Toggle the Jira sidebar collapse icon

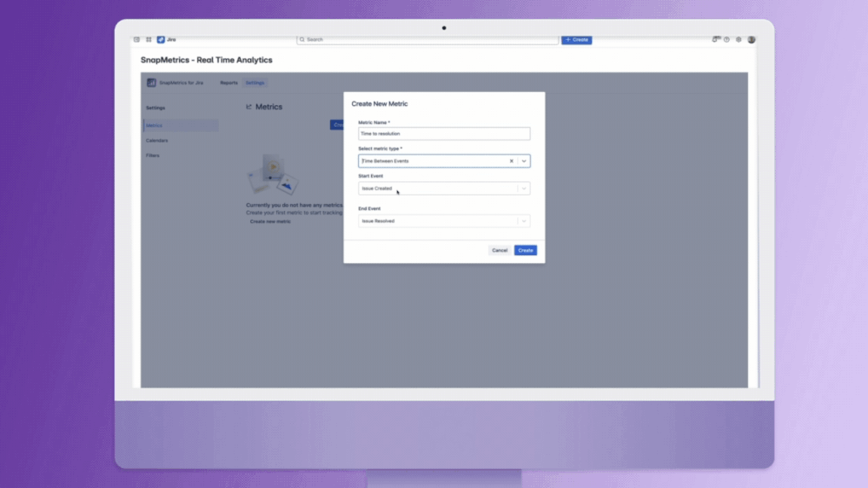[136, 40]
